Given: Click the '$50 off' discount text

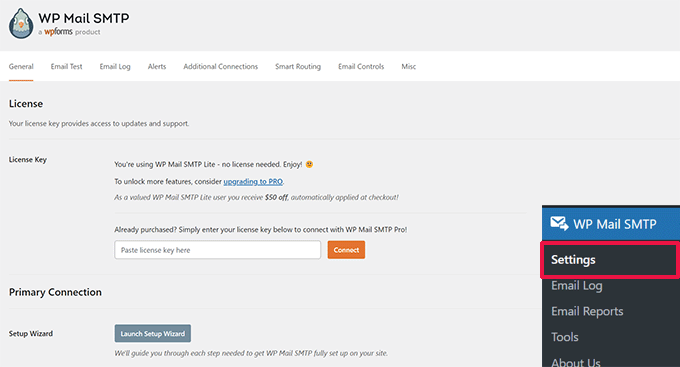Looking at the screenshot, I should [276, 197].
